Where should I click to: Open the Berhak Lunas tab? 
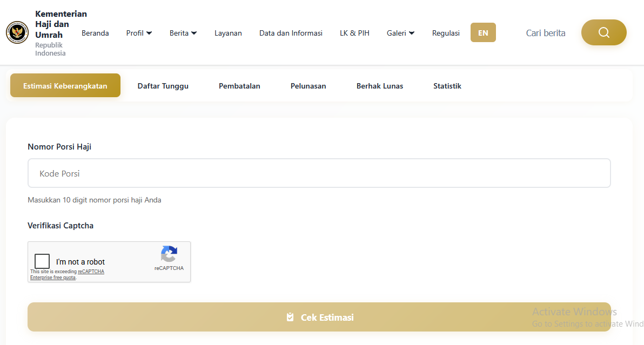[379, 86]
